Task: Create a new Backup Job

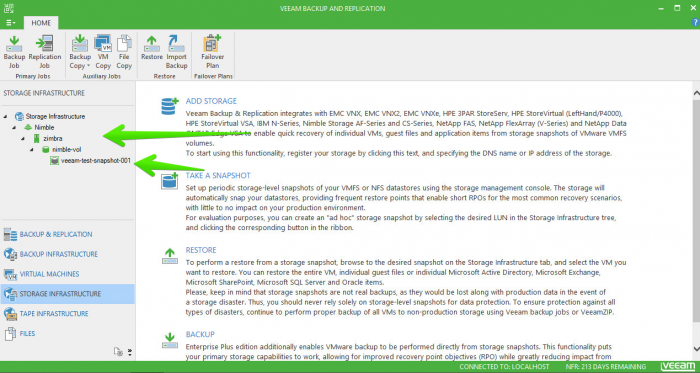Action: coord(14,52)
